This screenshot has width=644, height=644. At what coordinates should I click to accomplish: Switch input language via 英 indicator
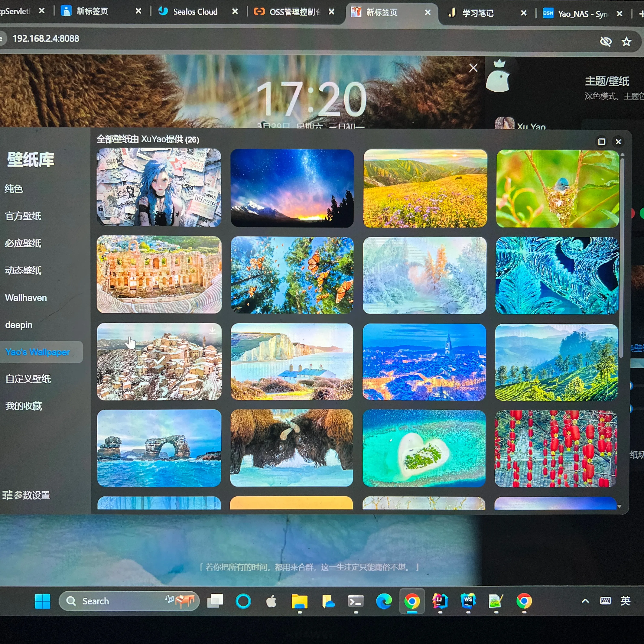tap(625, 601)
